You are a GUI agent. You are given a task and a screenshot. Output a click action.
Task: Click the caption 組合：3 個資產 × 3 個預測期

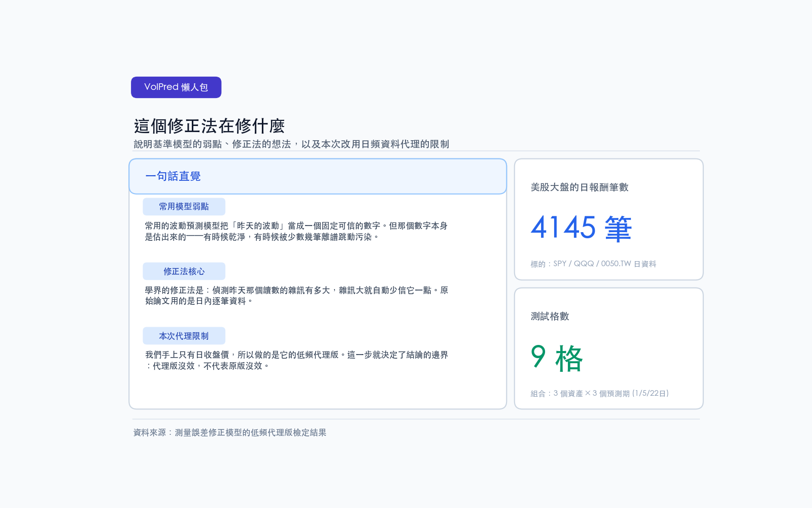599,393
